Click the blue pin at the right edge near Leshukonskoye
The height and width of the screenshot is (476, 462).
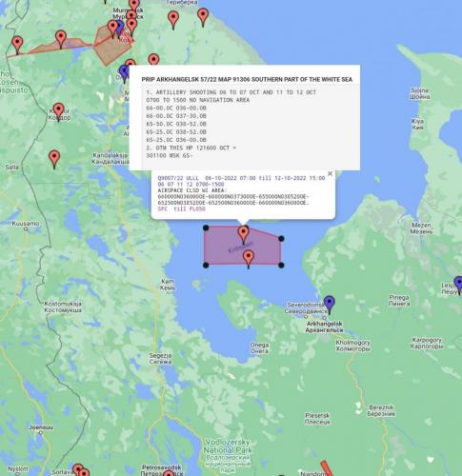pos(458,286)
